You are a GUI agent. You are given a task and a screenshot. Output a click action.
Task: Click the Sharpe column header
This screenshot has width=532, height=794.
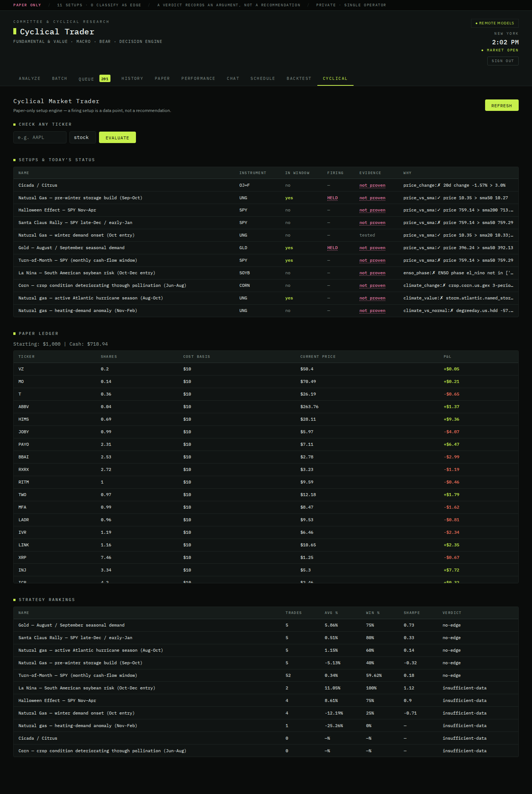tap(412, 613)
